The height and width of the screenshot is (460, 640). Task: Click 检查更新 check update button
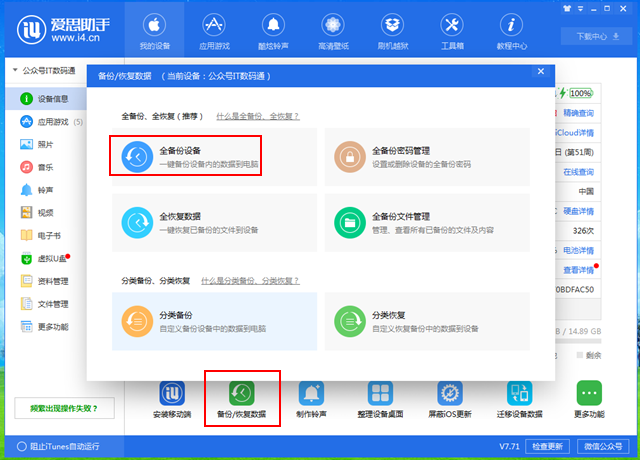(x=547, y=445)
